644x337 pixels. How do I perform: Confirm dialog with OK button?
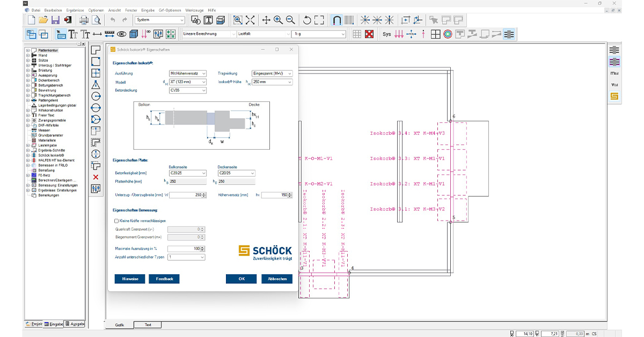[x=241, y=279]
